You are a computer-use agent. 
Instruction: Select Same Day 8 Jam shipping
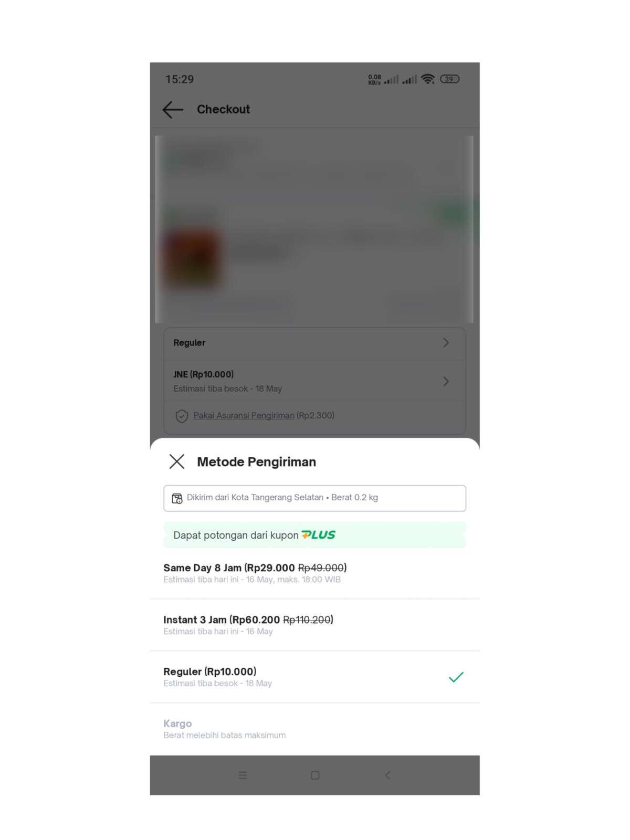point(315,573)
